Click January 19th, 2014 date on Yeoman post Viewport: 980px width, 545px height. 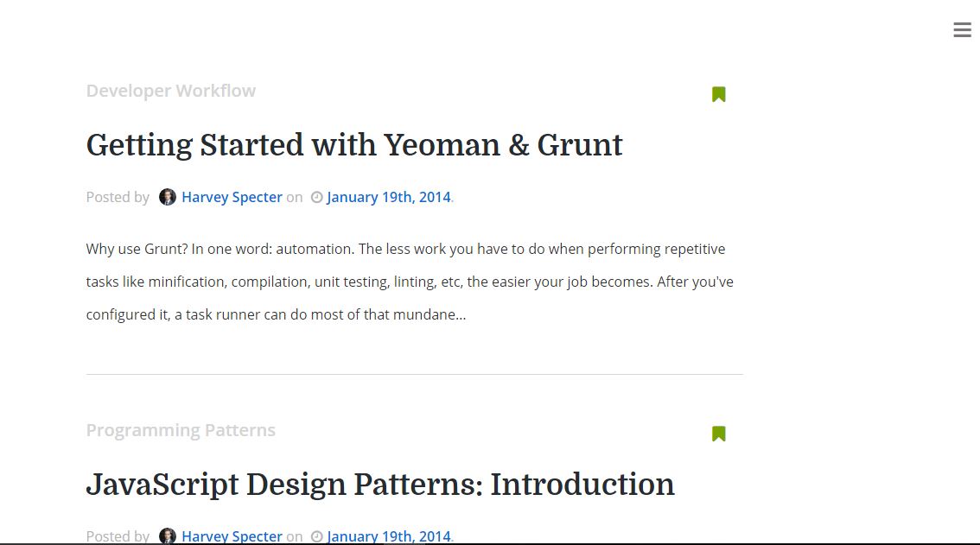(389, 197)
